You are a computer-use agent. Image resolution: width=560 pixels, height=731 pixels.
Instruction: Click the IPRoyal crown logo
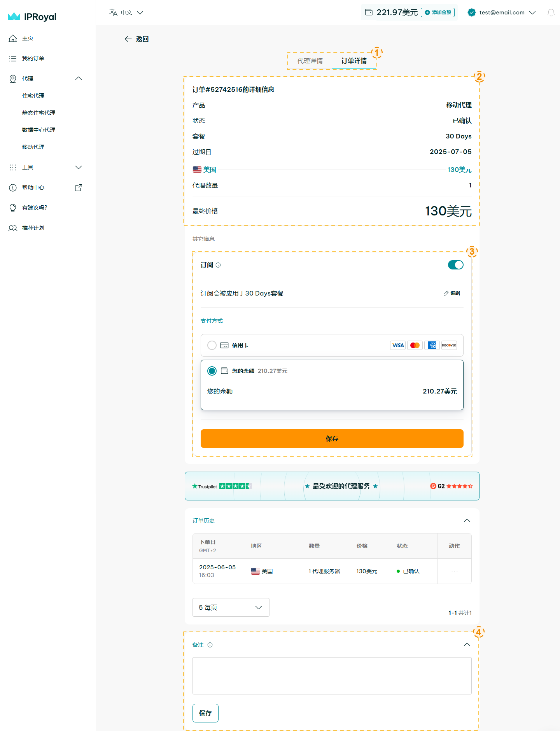[x=14, y=17]
